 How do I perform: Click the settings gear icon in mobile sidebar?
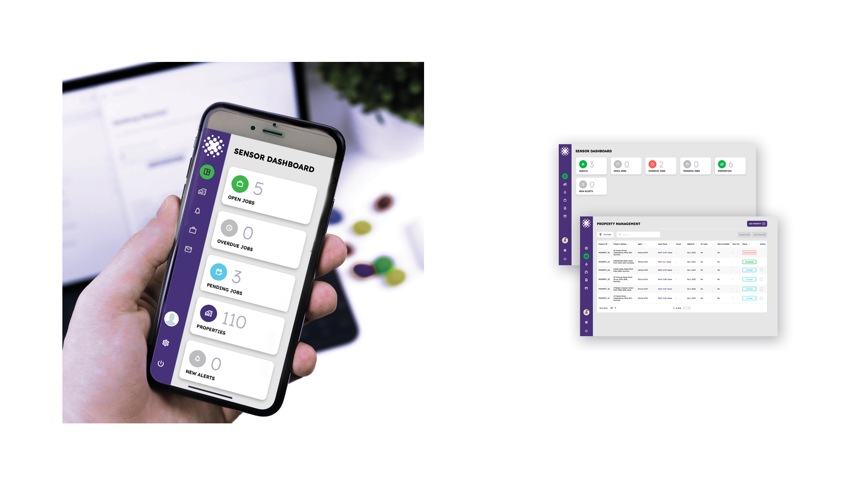click(x=166, y=343)
